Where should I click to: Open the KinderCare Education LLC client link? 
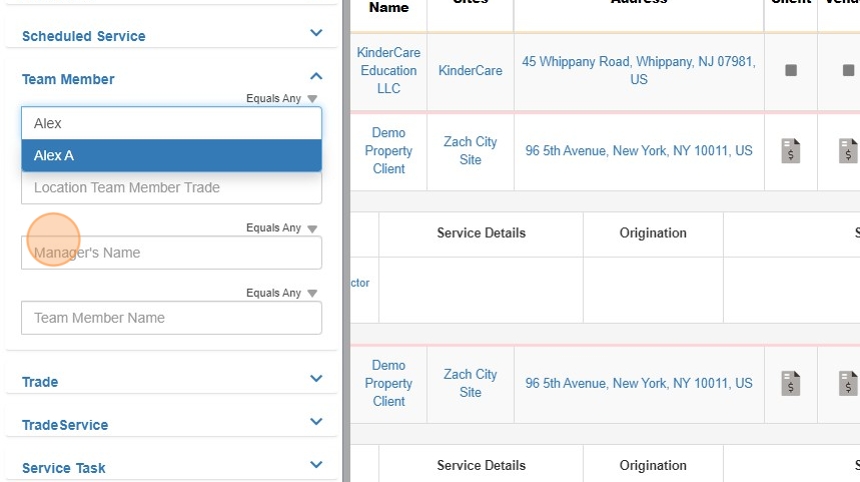coord(388,70)
